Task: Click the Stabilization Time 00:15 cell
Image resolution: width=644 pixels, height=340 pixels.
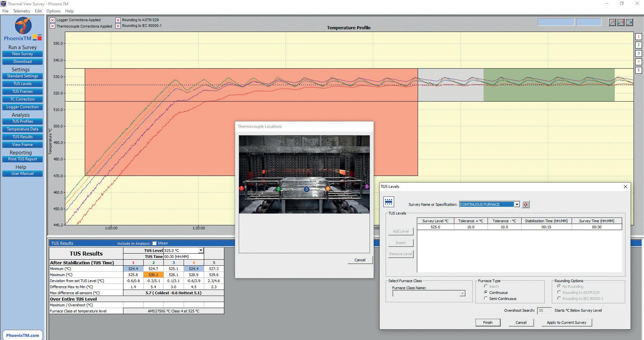Action: click(x=546, y=227)
